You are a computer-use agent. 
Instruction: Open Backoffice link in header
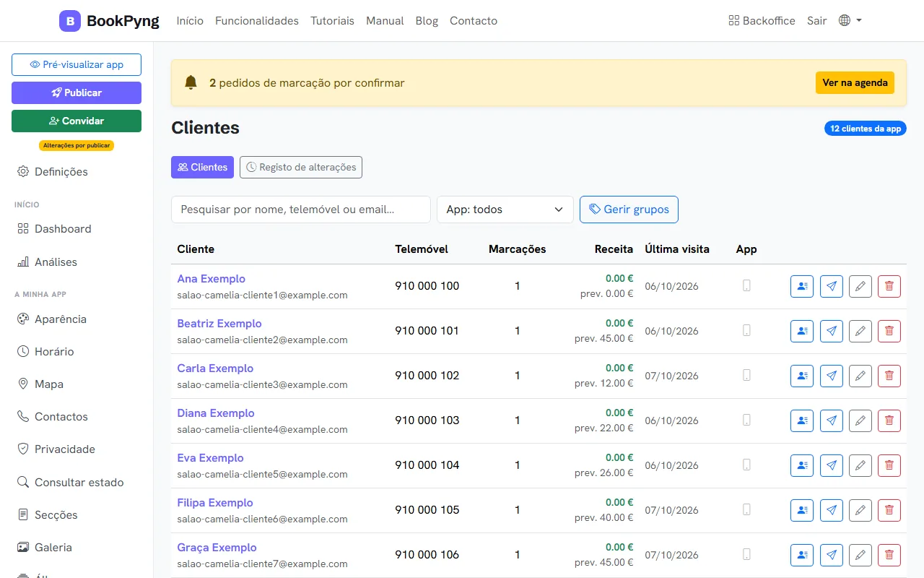coord(762,21)
